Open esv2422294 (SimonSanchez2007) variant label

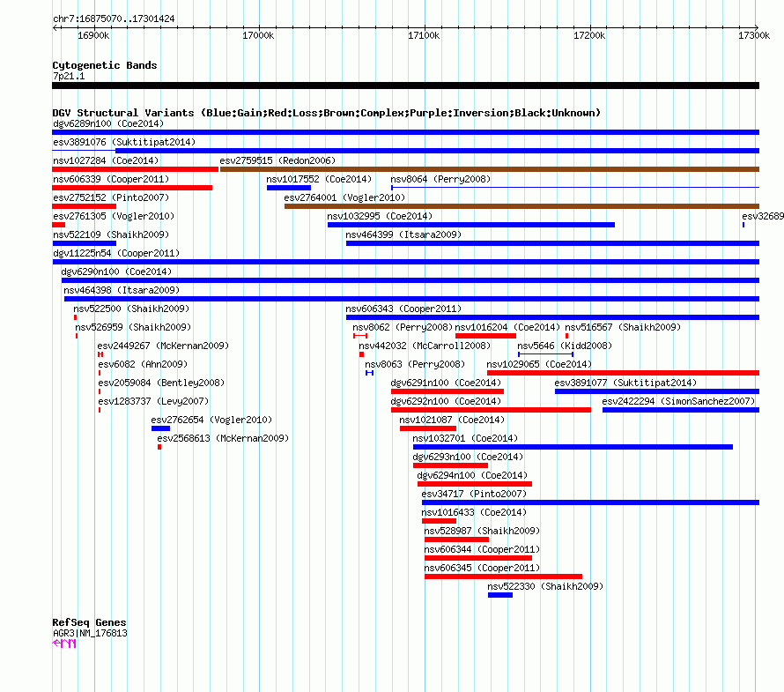coord(678,401)
